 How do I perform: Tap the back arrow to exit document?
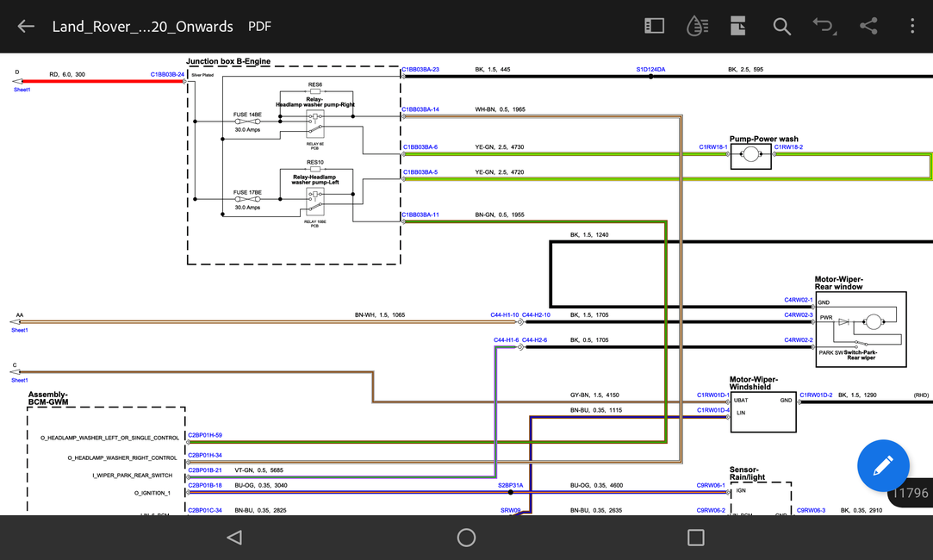click(x=26, y=26)
